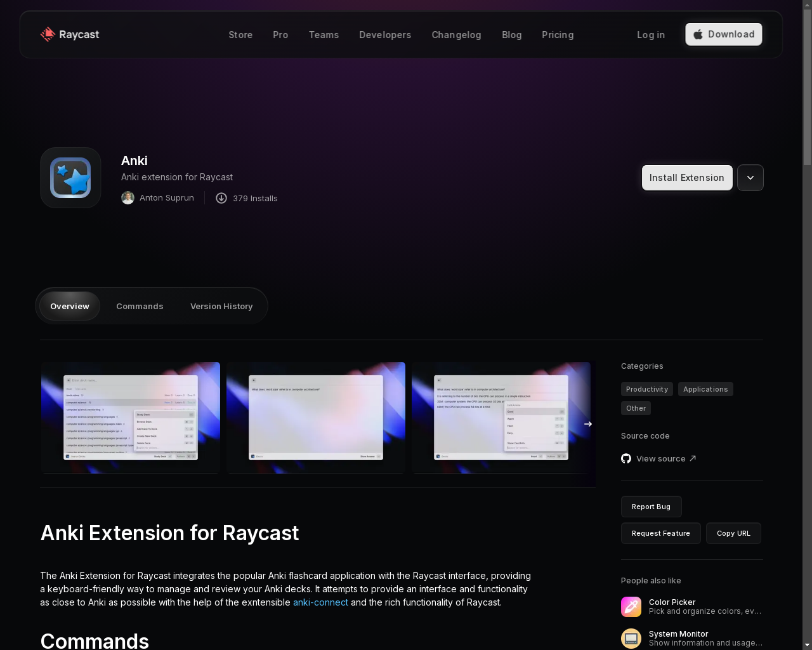
Task: Select the Applications category tag
Action: click(705, 389)
